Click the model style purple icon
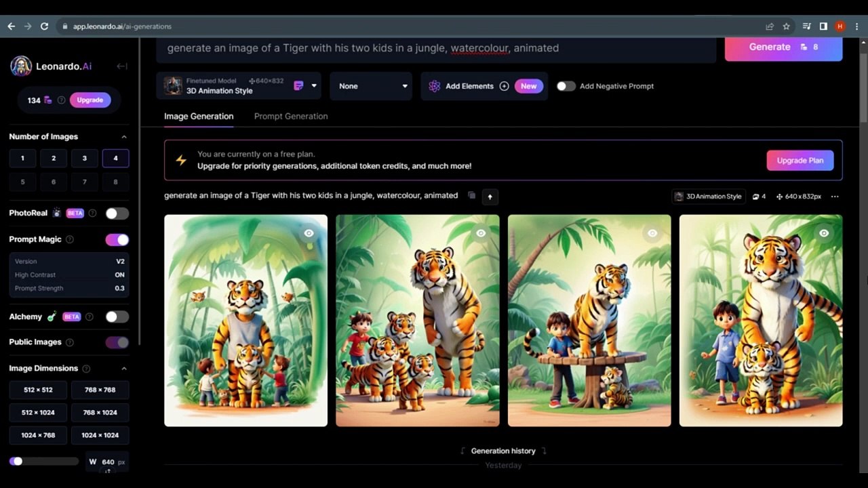The width and height of the screenshot is (868, 488). click(298, 86)
